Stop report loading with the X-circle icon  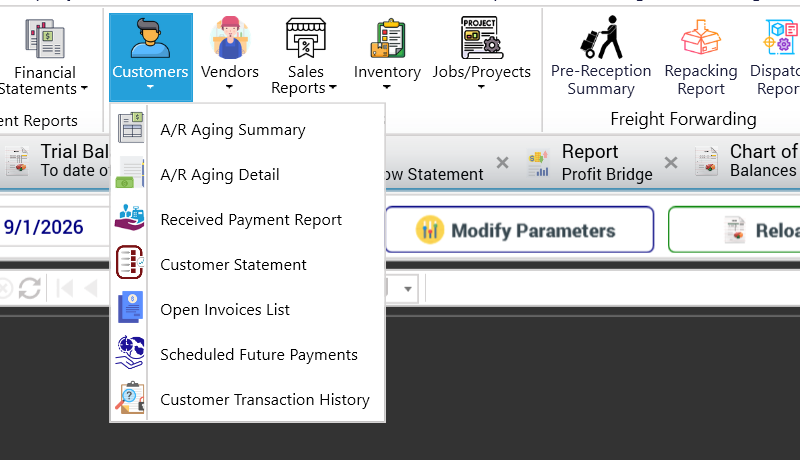pyautogui.click(x=4, y=288)
